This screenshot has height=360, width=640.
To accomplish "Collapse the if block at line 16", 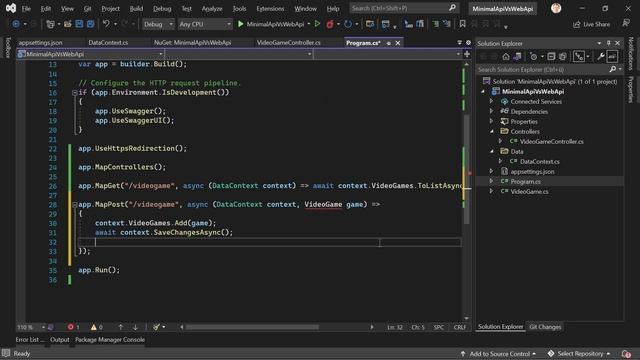I will coord(75,93).
